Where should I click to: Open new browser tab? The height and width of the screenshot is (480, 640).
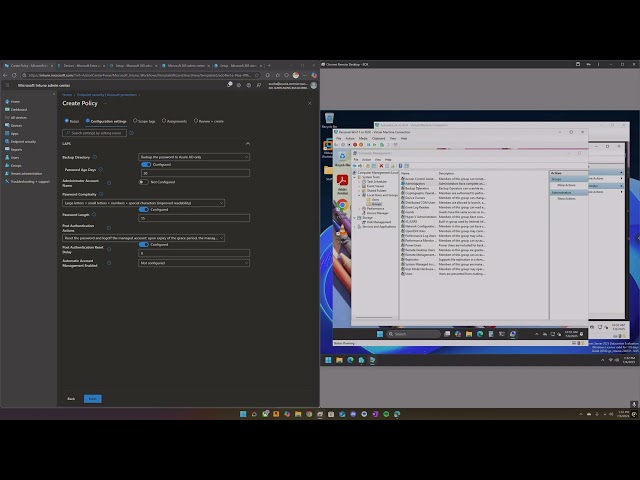tap(269, 65)
